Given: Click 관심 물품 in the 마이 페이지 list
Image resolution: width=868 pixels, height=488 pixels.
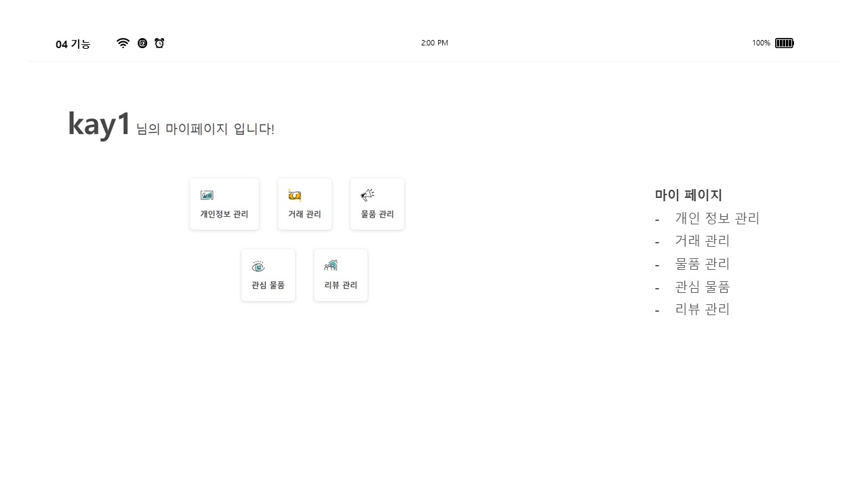Looking at the screenshot, I should (x=703, y=287).
